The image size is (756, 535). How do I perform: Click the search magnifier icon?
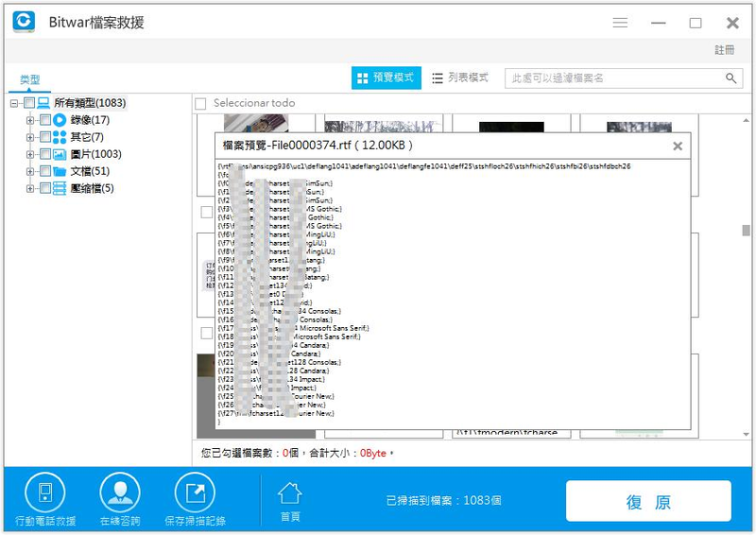coord(730,78)
